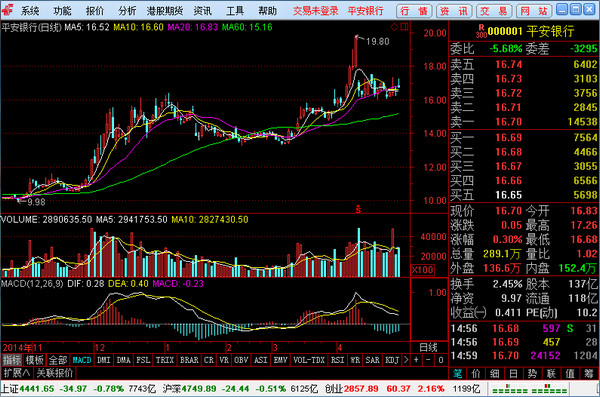
Task: Switch to the KDJ indicator tab
Action: [x=392, y=360]
